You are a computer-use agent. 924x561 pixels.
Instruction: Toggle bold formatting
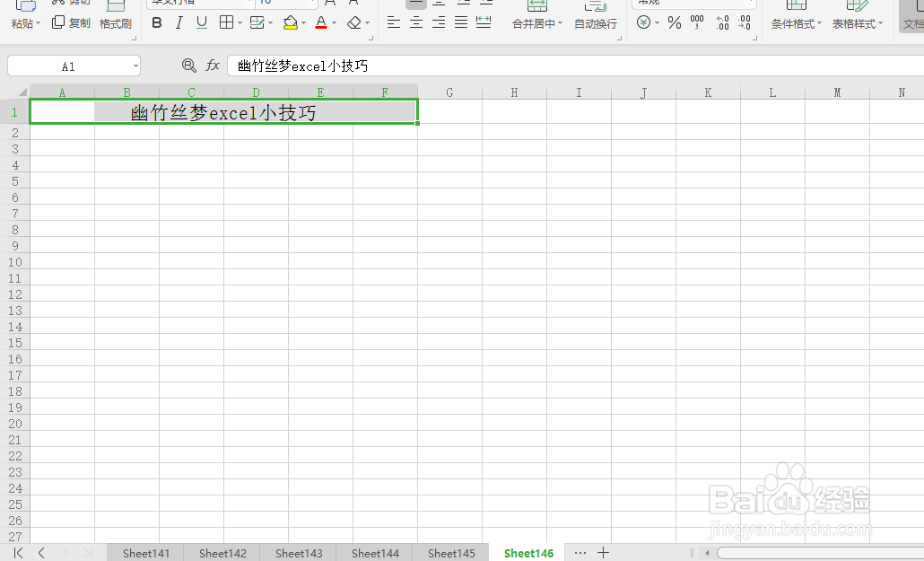point(157,23)
